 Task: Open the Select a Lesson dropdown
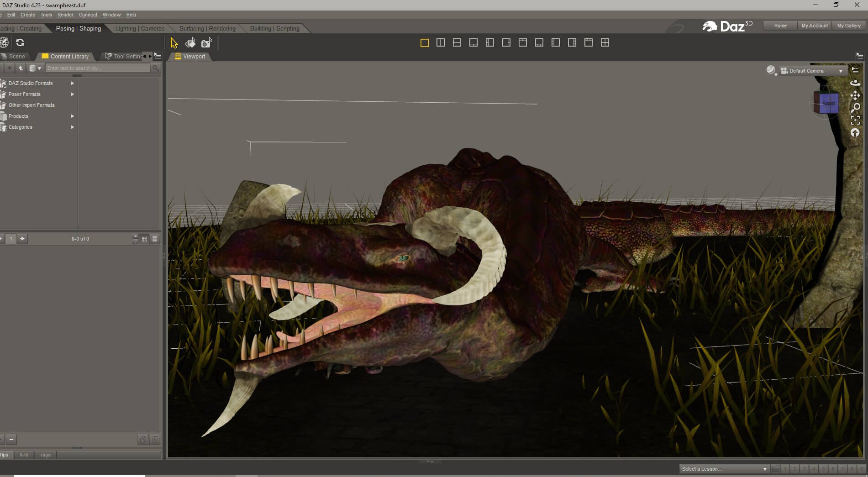724,469
